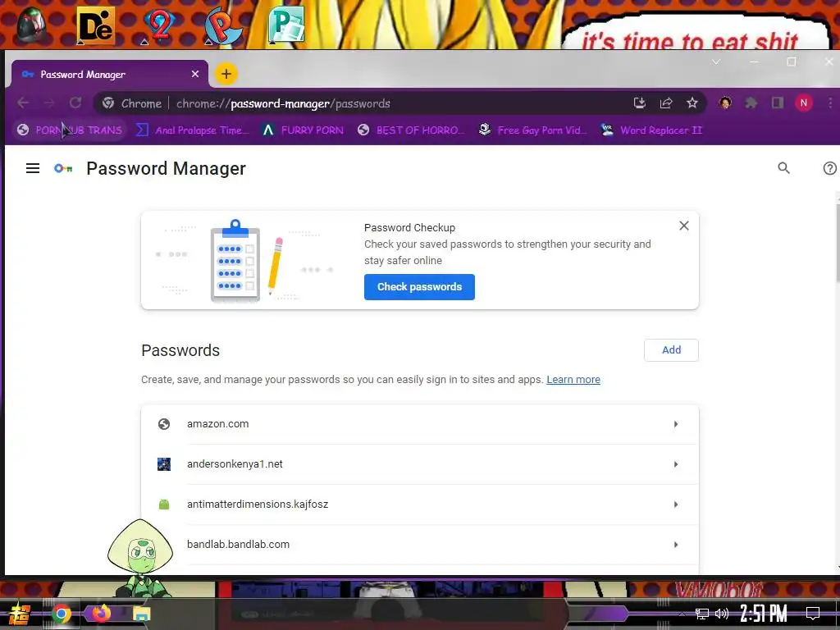
Task: Open the Extensions puzzle icon
Action: pos(751,103)
